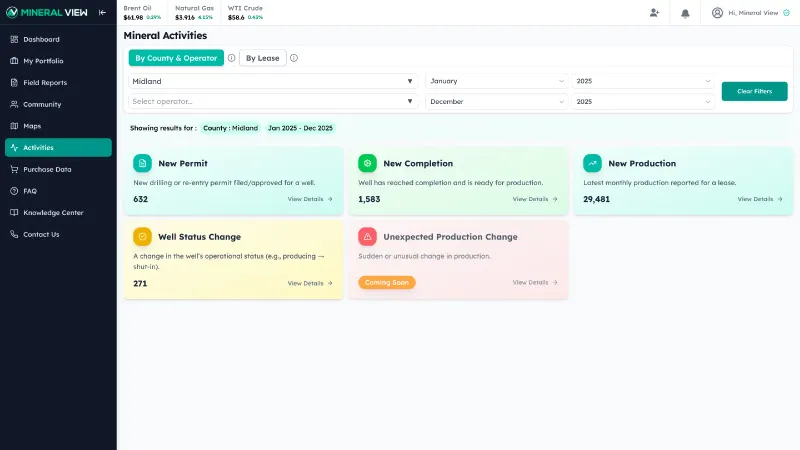Click the Unexpected Production Change warning icon
This screenshot has width=800, height=450.
(367, 237)
